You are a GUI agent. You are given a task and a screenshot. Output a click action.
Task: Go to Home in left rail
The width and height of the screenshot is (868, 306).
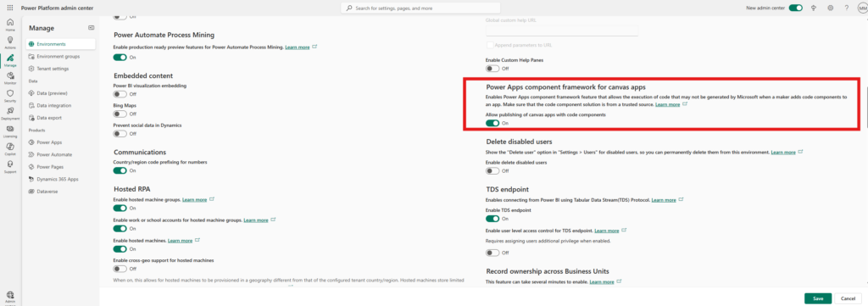click(10, 25)
